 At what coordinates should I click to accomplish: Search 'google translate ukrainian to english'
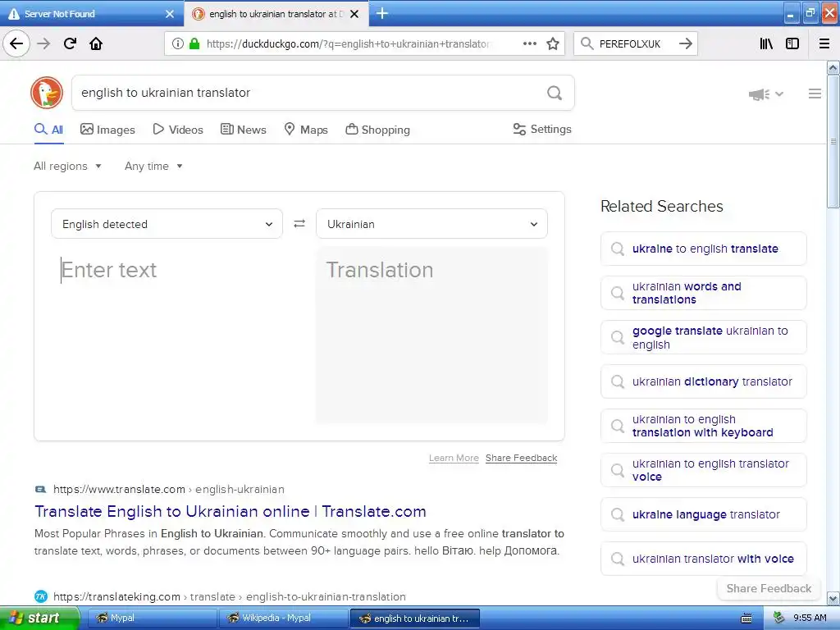click(703, 337)
